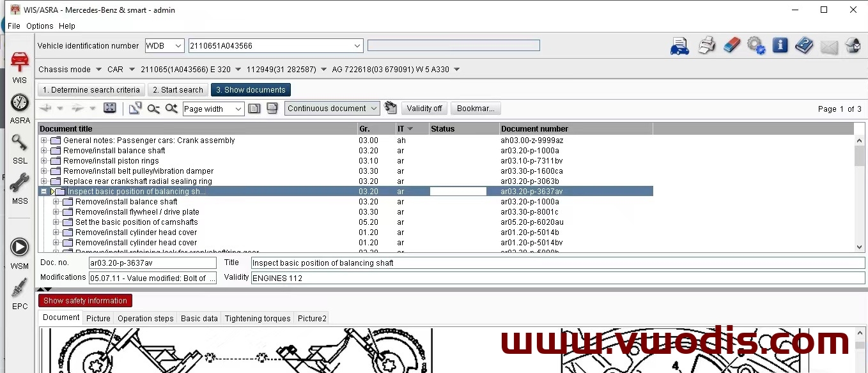Open the vehicle identification number dropdown
This screenshot has height=373, width=868.
pos(358,46)
